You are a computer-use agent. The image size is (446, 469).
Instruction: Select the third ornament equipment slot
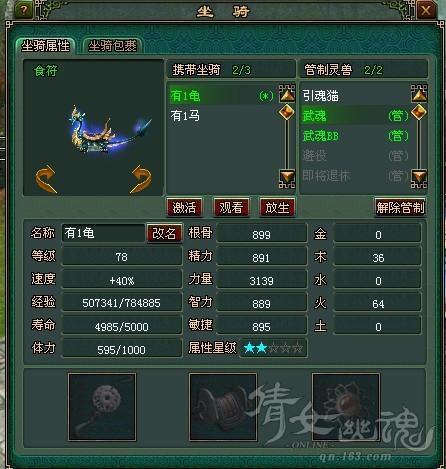[346, 407]
